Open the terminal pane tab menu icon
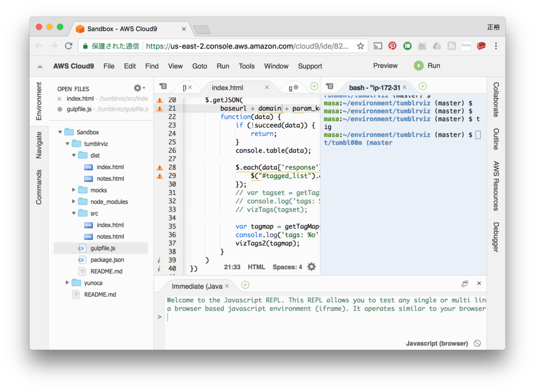This screenshot has height=392, width=535. click(x=330, y=86)
